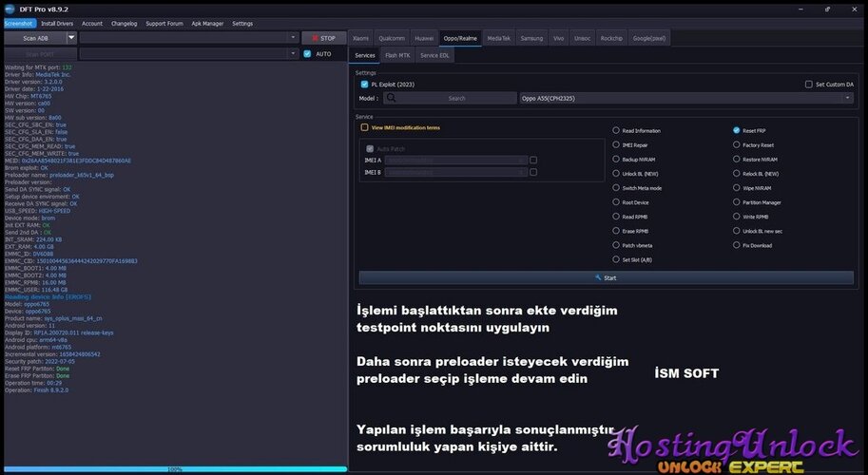Select the Reset FRP option
868x475 pixels.
point(736,130)
